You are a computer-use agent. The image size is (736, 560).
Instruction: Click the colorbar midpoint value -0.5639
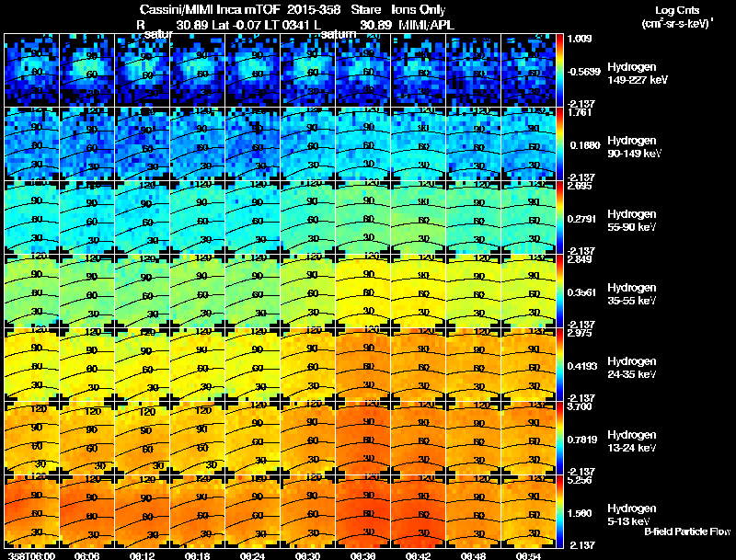point(583,72)
